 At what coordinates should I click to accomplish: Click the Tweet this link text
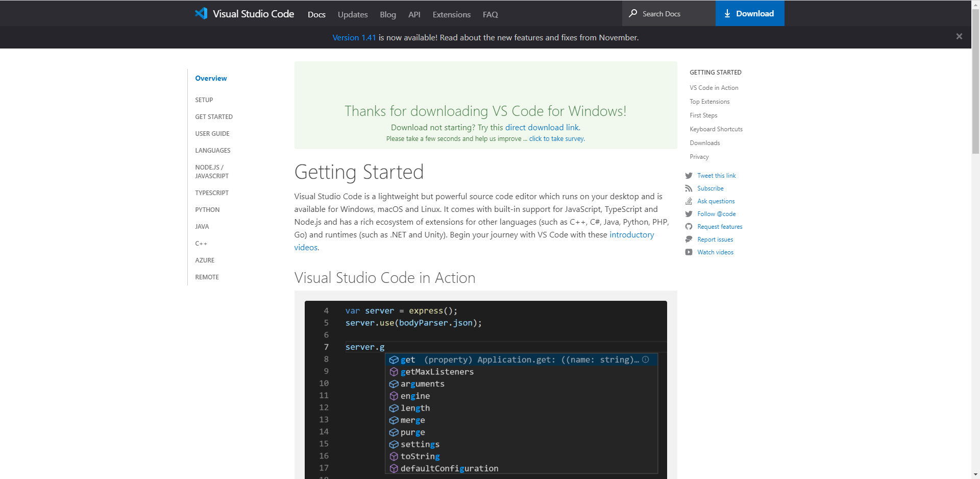click(x=717, y=176)
